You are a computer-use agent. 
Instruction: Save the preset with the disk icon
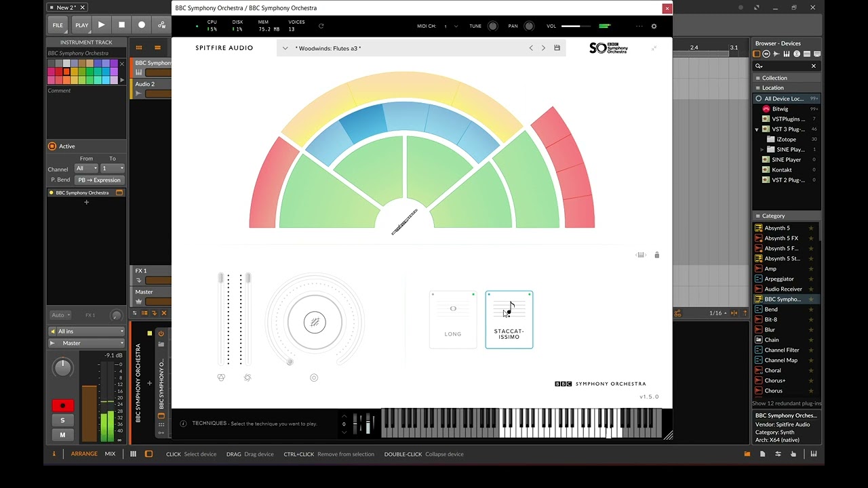click(x=557, y=48)
